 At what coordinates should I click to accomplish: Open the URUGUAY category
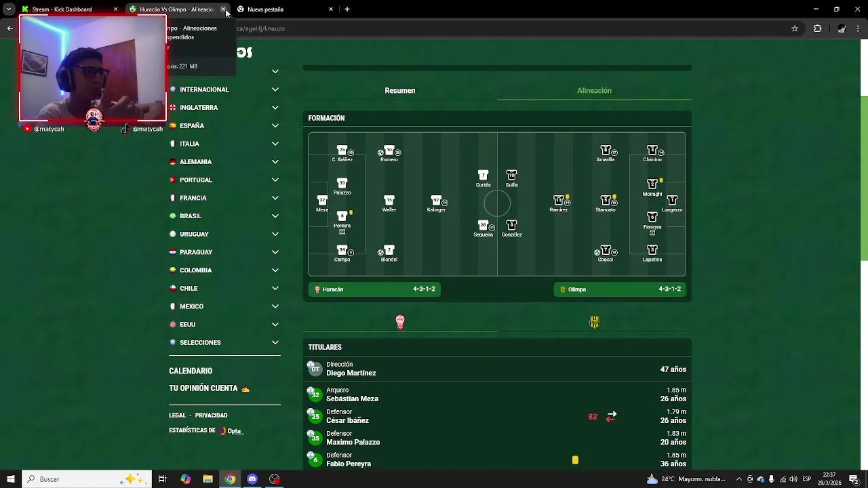click(224, 234)
